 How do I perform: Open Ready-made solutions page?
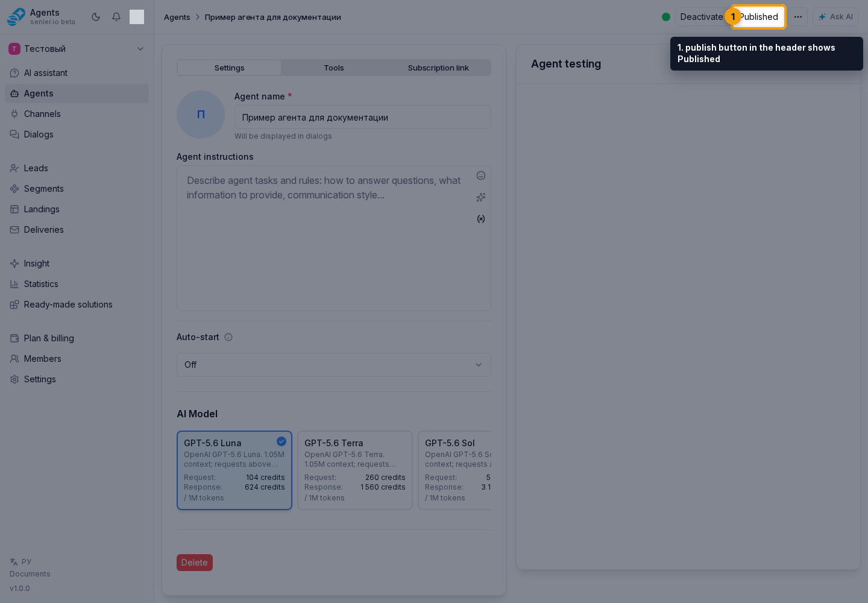tap(77, 305)
